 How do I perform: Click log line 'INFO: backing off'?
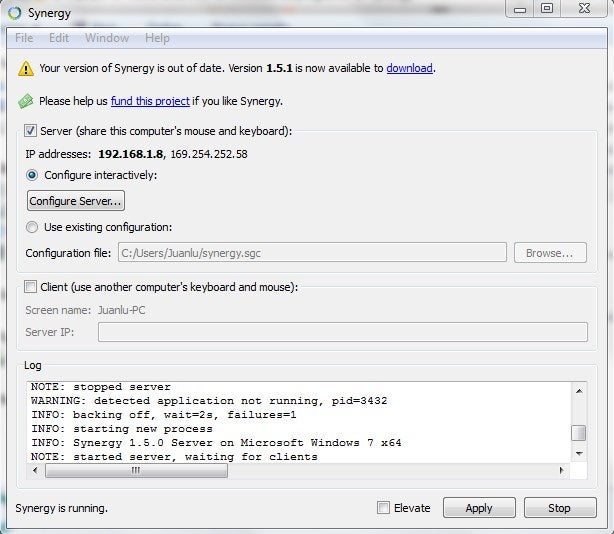click(x=163, y=415)
